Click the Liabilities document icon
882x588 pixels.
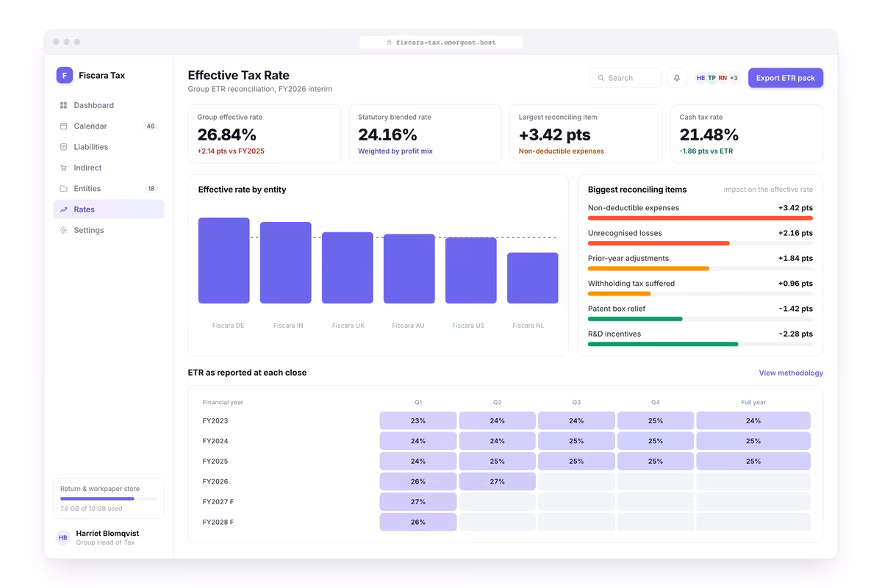[63, 147]
